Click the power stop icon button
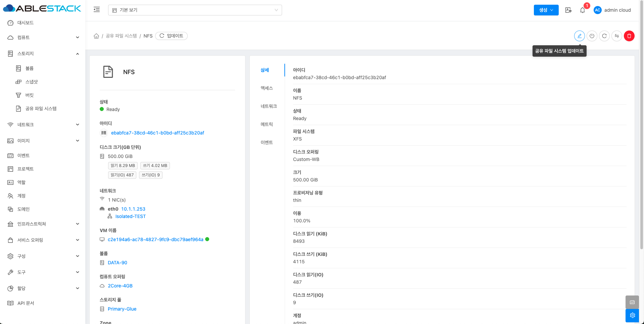Viewport: 644px width, 324px height. (x=592, y=36)
